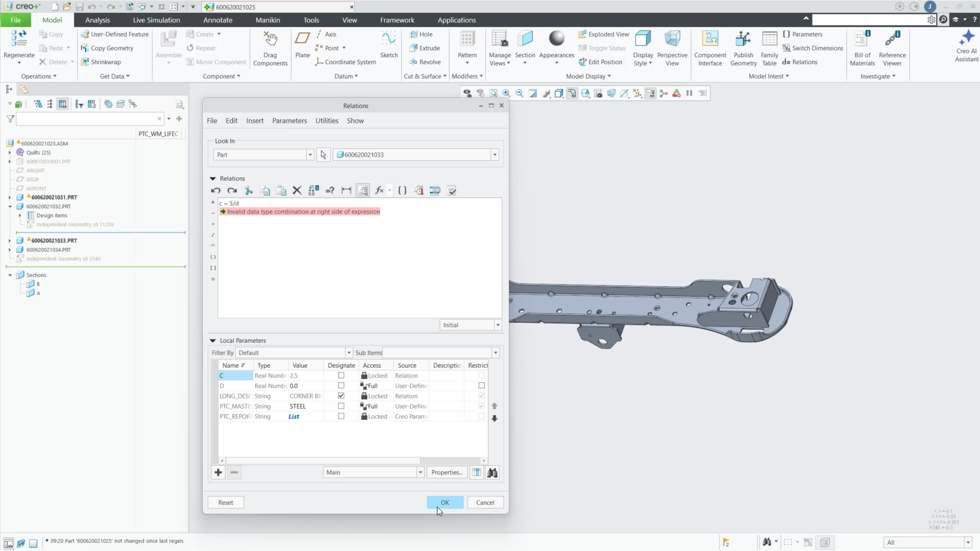Click the Properties... button
The image size is (980, 551).
tap(447, 472)
